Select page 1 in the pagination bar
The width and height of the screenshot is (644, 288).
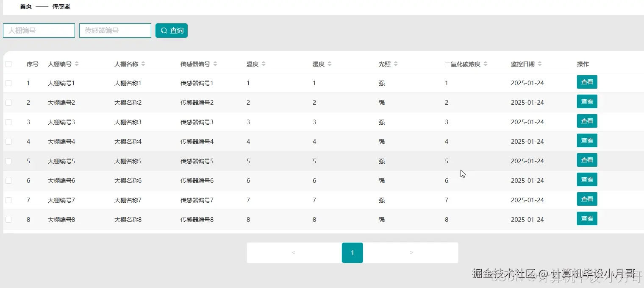[352, 252]
